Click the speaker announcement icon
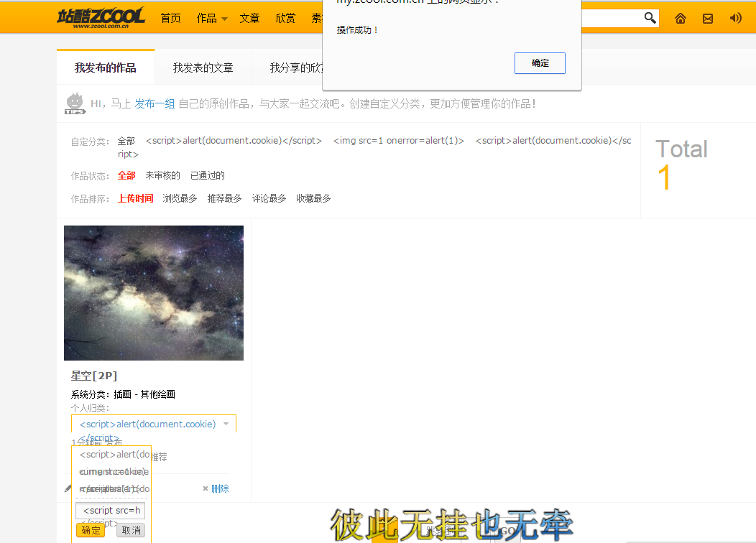Screen dimensions: 756x543 (x=735, y=18)
